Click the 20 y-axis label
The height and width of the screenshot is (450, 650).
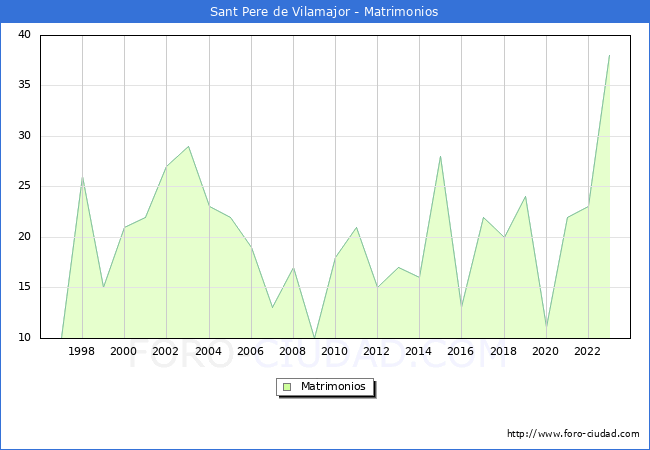[24, 237]
